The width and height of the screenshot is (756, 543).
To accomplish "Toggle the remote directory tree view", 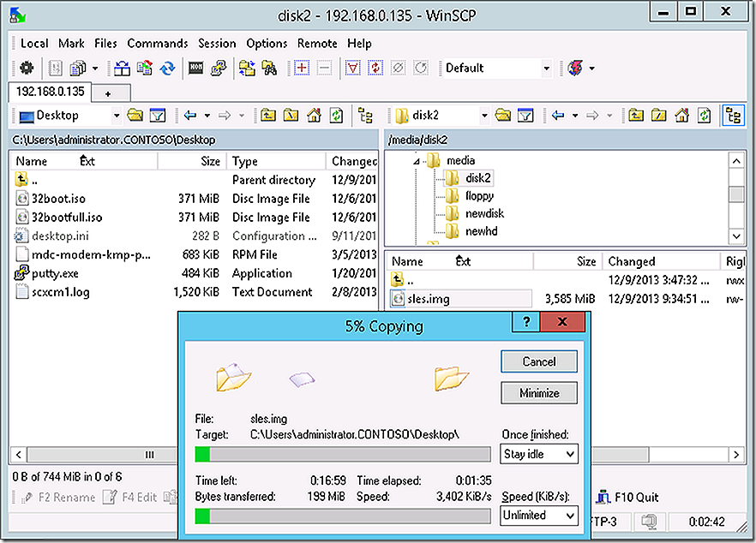I will click(x=734, y=116).
